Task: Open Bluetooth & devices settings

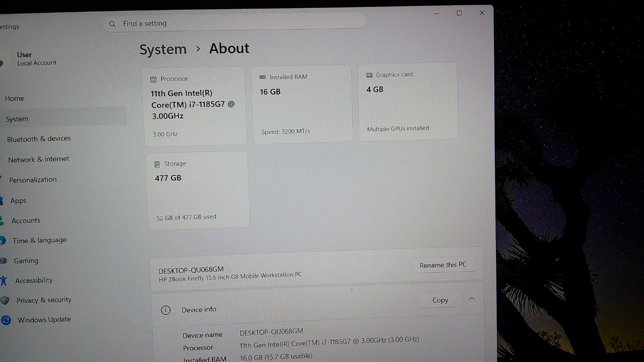Action: (39, 139)
